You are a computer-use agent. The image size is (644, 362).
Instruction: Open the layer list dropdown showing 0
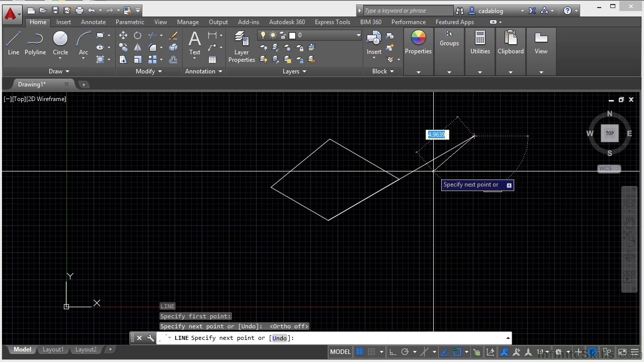tap(359, 35)
